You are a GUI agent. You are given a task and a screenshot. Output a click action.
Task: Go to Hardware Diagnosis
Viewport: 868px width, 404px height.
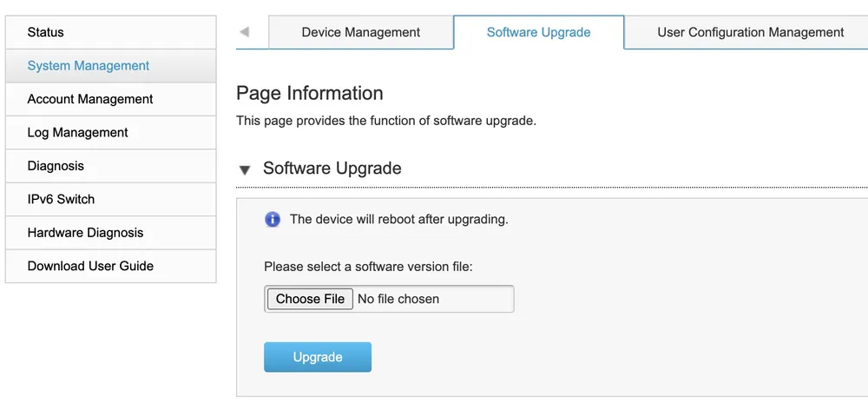(x=111, y=233)
